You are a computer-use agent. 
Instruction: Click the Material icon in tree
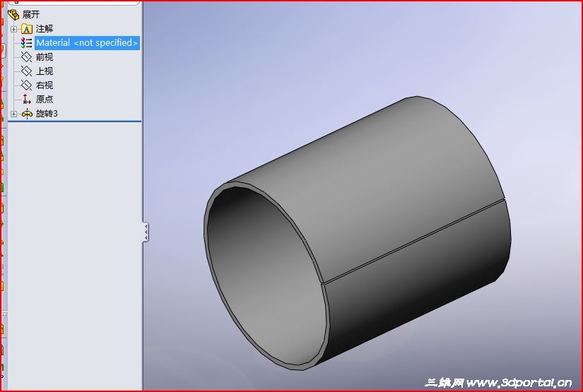[x=26, y=42]
